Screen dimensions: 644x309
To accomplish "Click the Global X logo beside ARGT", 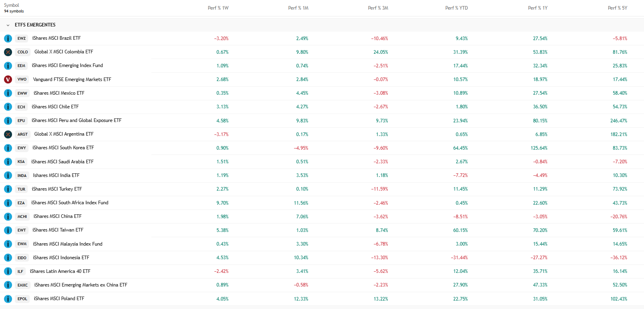I will tap(8, 134).
